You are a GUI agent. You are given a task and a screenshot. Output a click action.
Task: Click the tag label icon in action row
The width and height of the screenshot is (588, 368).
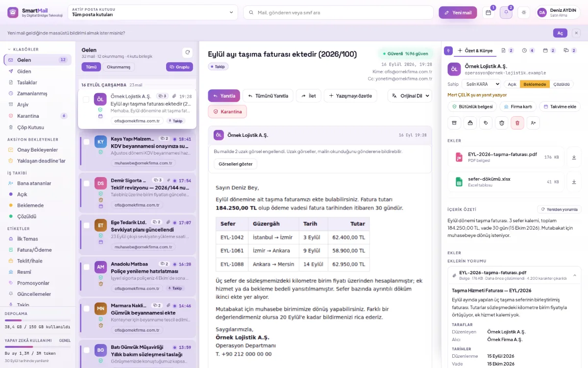486,123
